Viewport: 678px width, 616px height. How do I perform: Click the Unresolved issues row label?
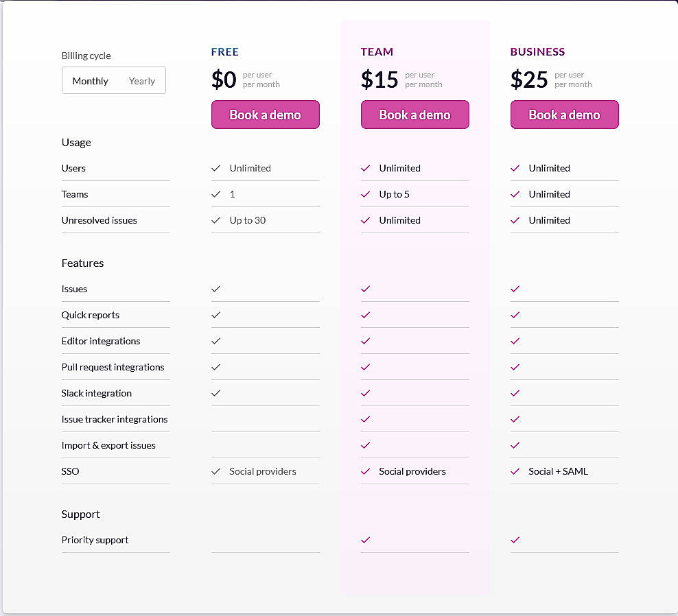[99, 220]
